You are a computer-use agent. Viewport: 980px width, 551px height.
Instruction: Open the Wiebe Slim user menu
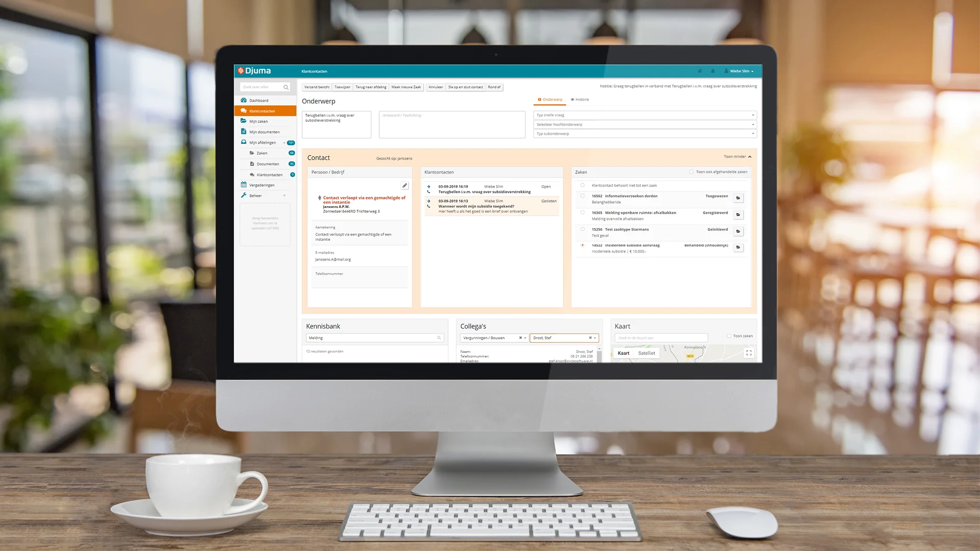(741, 71)
